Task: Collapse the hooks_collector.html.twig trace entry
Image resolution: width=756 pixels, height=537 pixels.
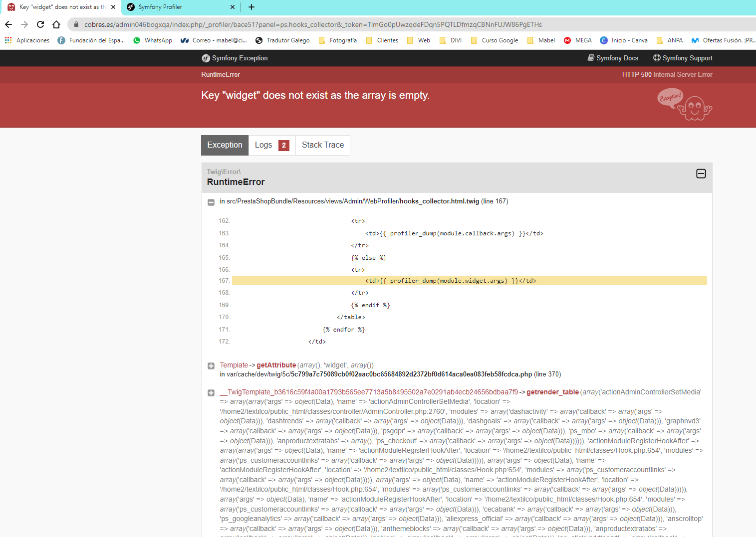Action: tap(211, 202)
